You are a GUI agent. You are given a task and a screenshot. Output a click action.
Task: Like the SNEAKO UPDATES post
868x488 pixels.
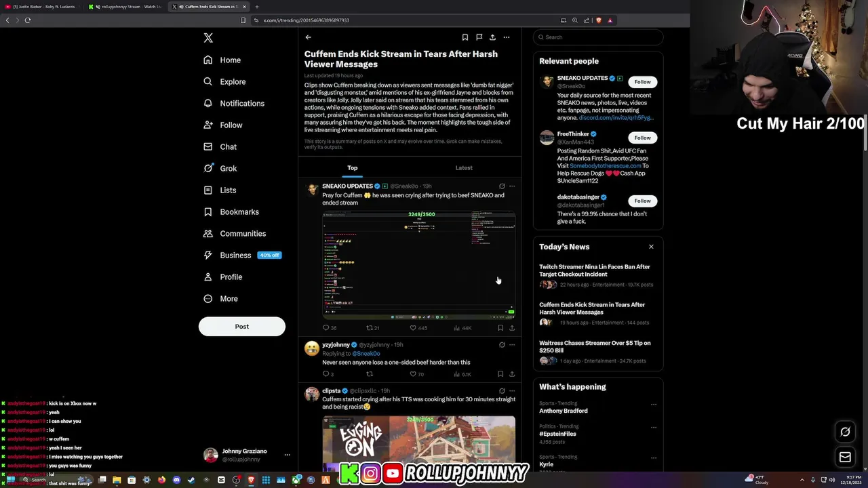pyautogui.click(x=418, y=327)
